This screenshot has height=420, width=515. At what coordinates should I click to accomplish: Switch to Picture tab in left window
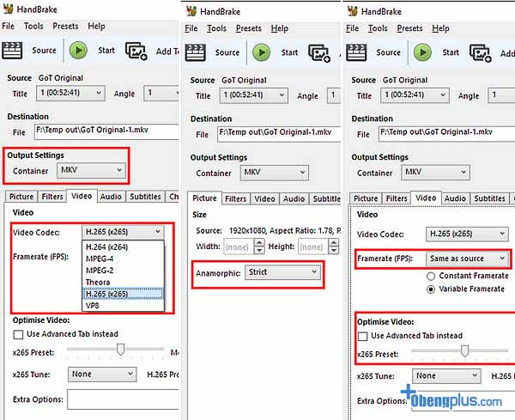pos(21,197)
